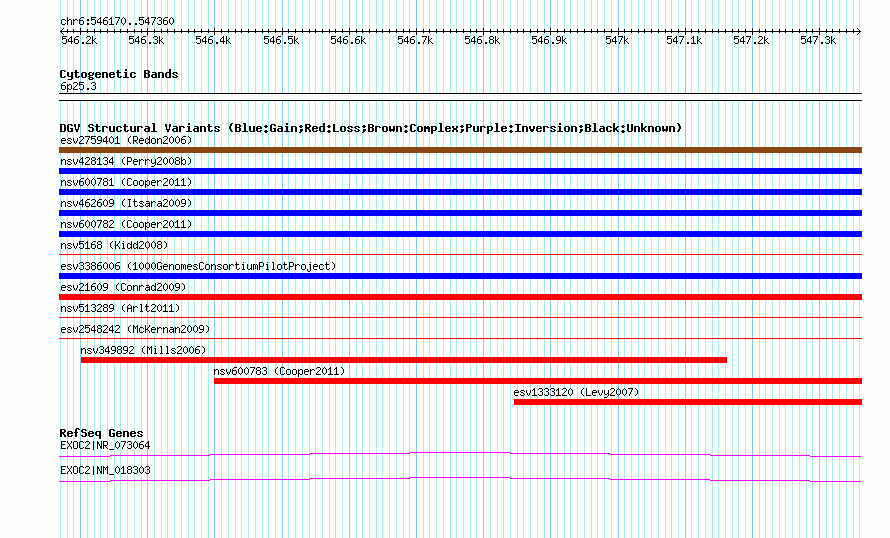Select the nsv5168 (Kidd2008) label
This screenshot has width=890, height=538.
(x=114, y=245)
